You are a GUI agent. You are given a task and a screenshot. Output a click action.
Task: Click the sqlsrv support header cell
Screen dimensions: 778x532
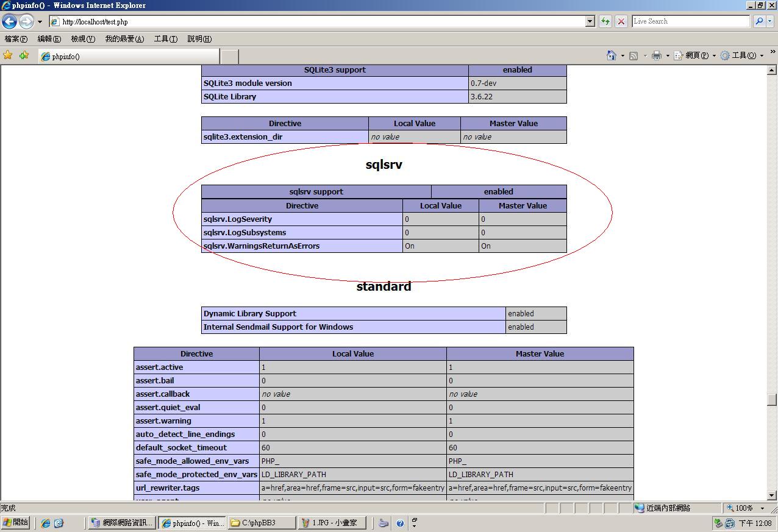click(316, 191)
